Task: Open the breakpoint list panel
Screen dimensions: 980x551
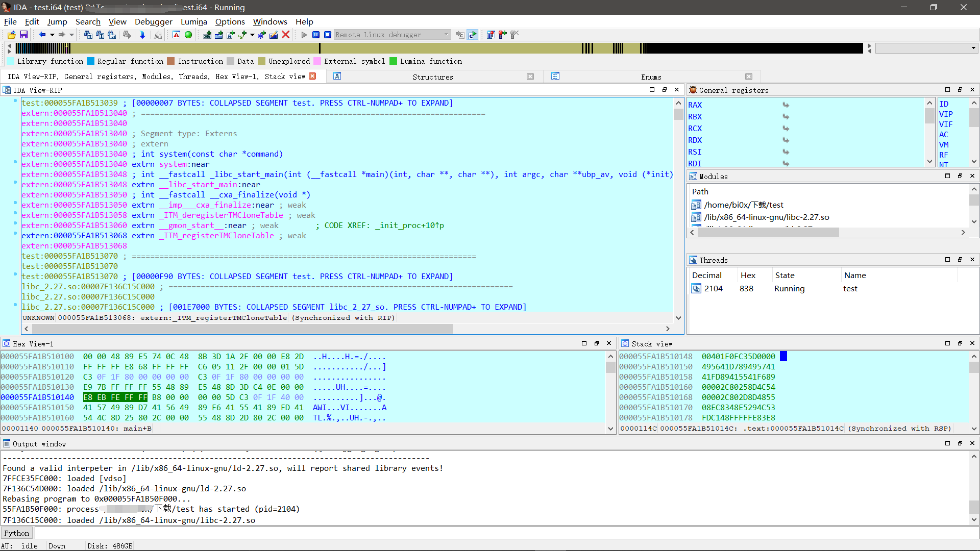Action: point(491,35)
